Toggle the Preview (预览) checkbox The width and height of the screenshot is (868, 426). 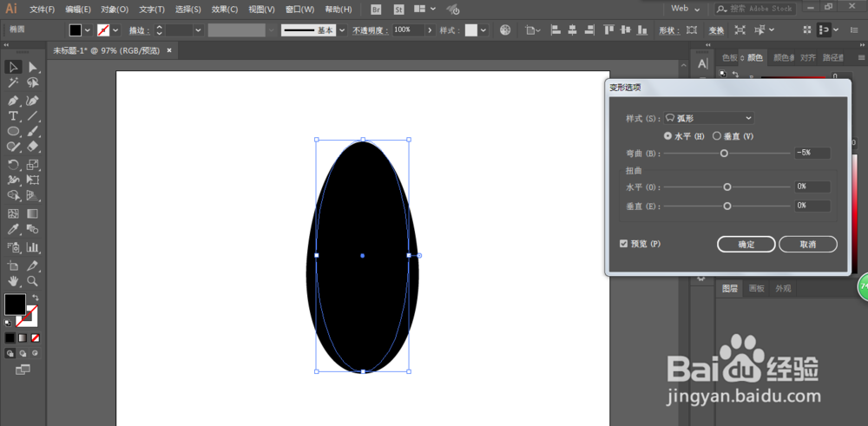pyautogui.click(x=624, y=244)
